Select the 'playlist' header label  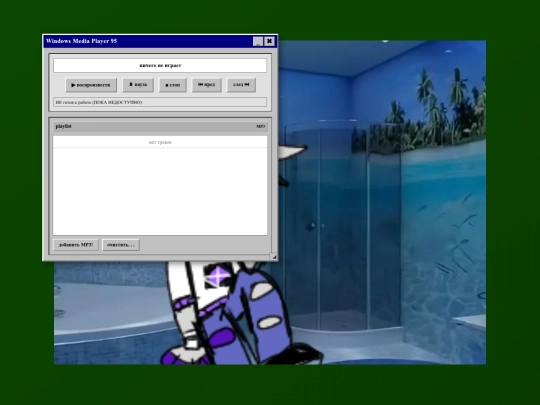click(x=63, y=126)
